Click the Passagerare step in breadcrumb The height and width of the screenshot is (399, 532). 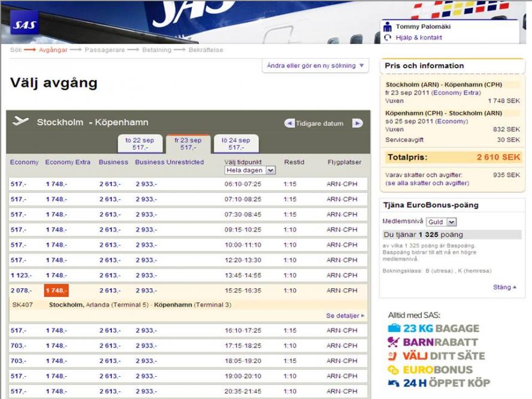tap(105, 50)
